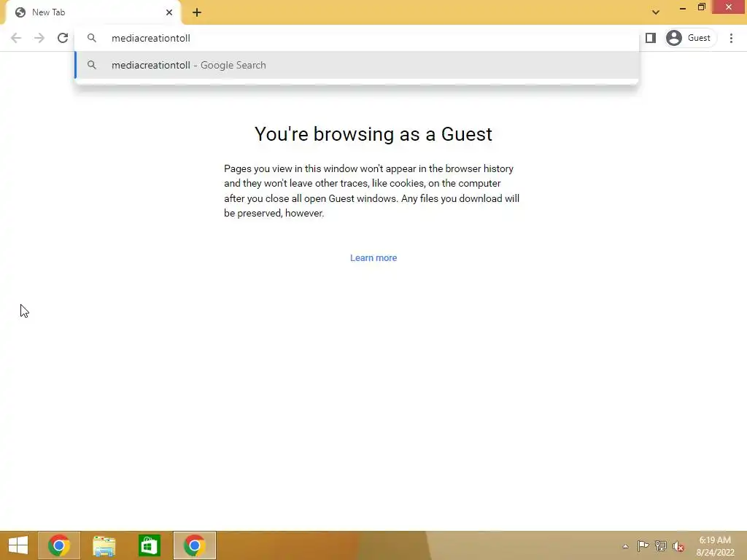747x560 pixels.
Task: Go back with the left arrow button
Action: [16, 38]
